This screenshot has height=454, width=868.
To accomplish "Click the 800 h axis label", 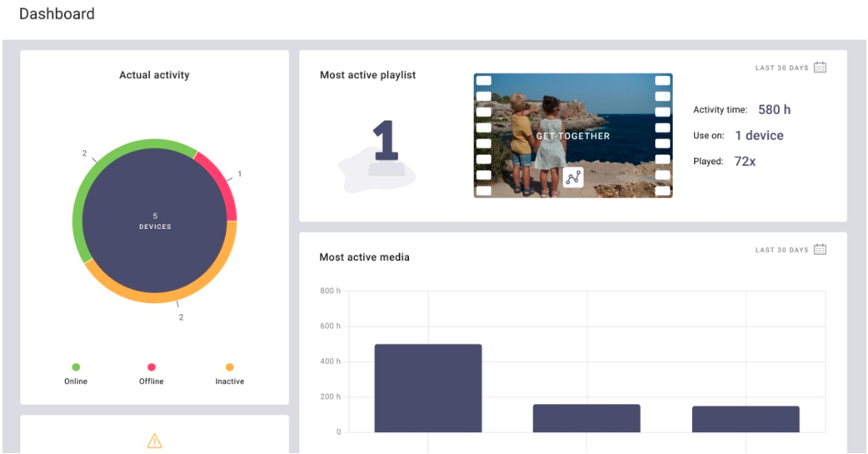I will point(331,291).
